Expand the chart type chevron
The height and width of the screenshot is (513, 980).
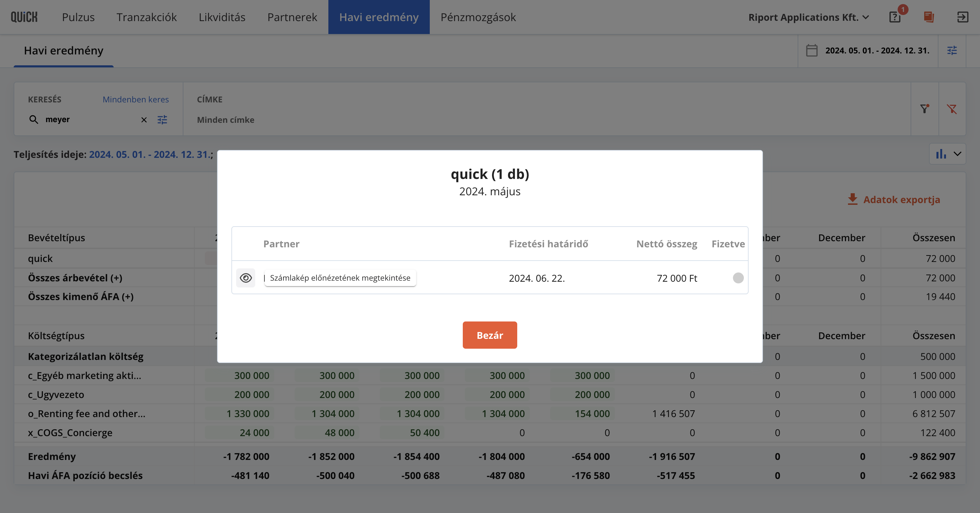point(958,154)
